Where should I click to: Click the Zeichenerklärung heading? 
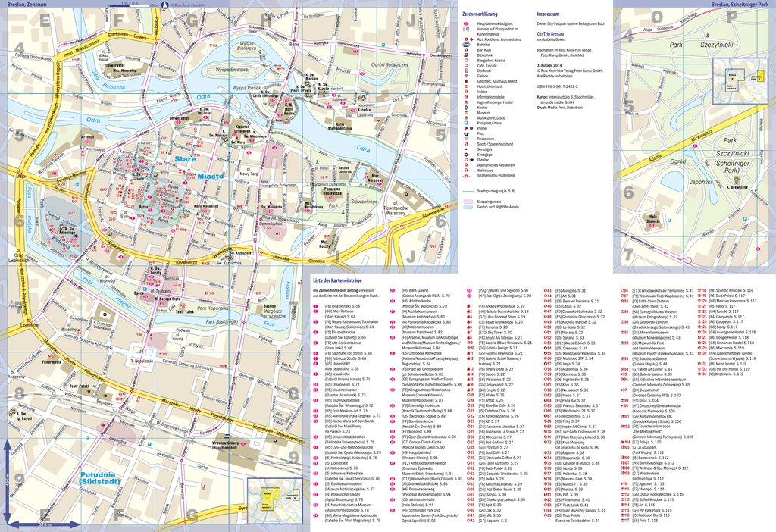(481, 14)
